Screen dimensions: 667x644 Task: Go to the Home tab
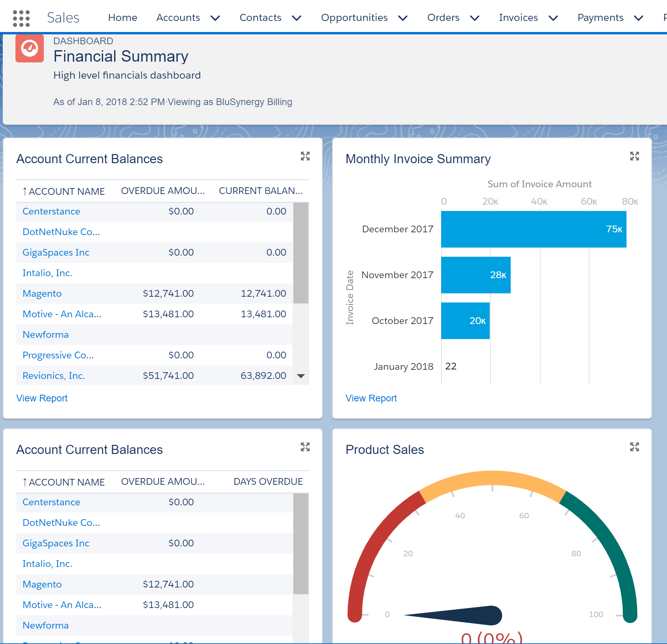coord(123,18)
